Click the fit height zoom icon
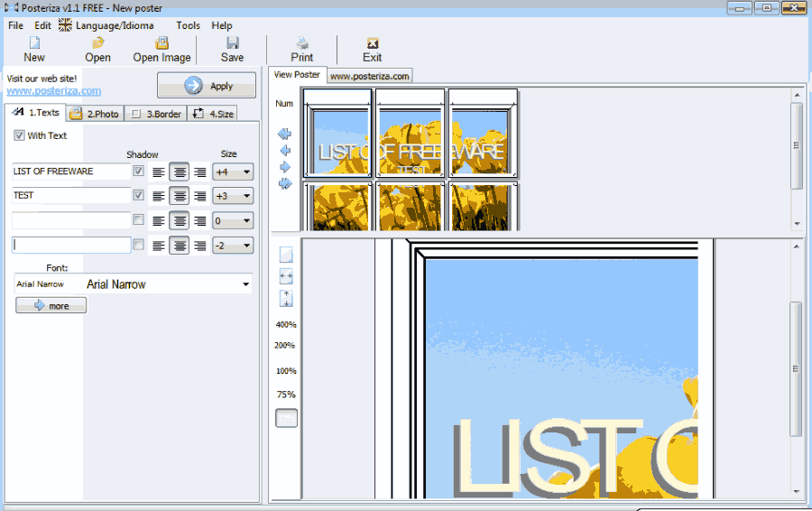 point(286,299)
